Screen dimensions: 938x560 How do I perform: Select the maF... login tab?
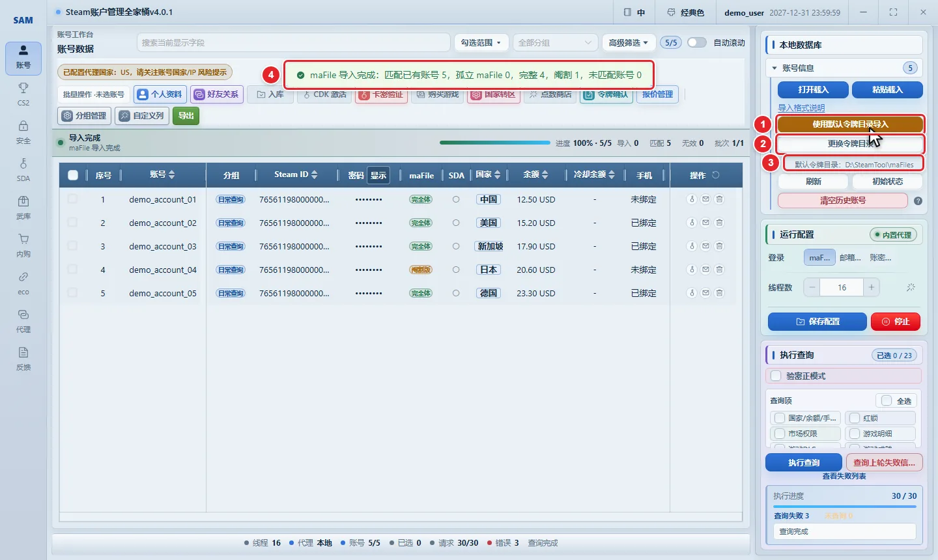pyautogui.click(x=819, y=258)
